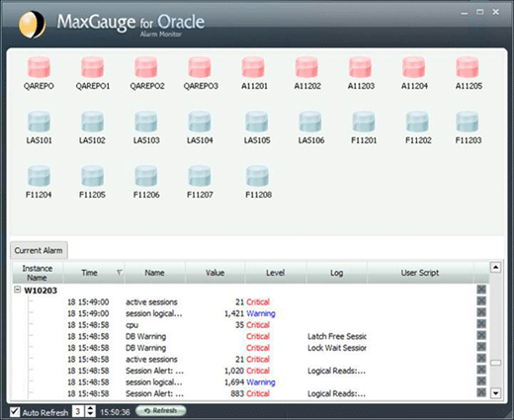Dismiss the W10203 group alarm row
This screenshot has height=420, width=514.
click(481, 290)
